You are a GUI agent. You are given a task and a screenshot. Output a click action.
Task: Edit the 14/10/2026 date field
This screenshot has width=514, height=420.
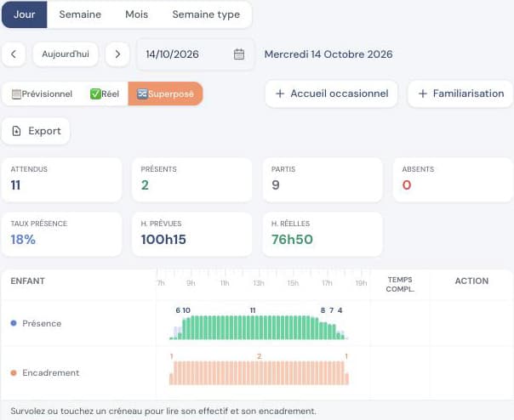click(x=195, y=54)
